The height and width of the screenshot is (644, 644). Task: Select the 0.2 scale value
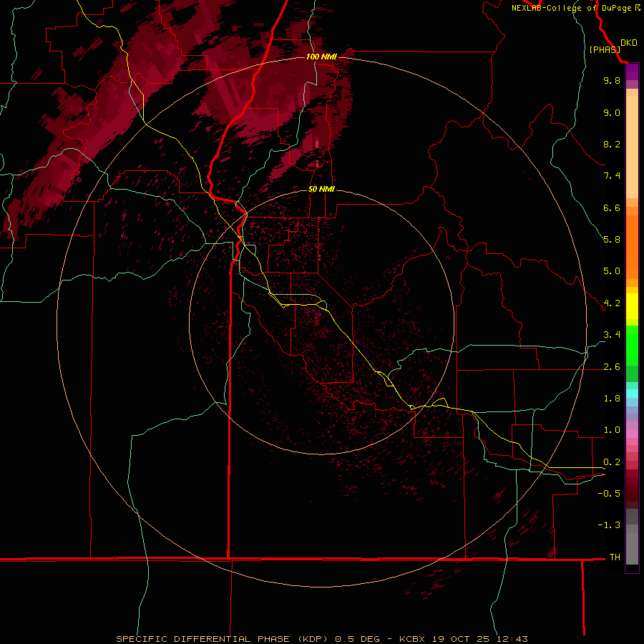click(612, 462)
